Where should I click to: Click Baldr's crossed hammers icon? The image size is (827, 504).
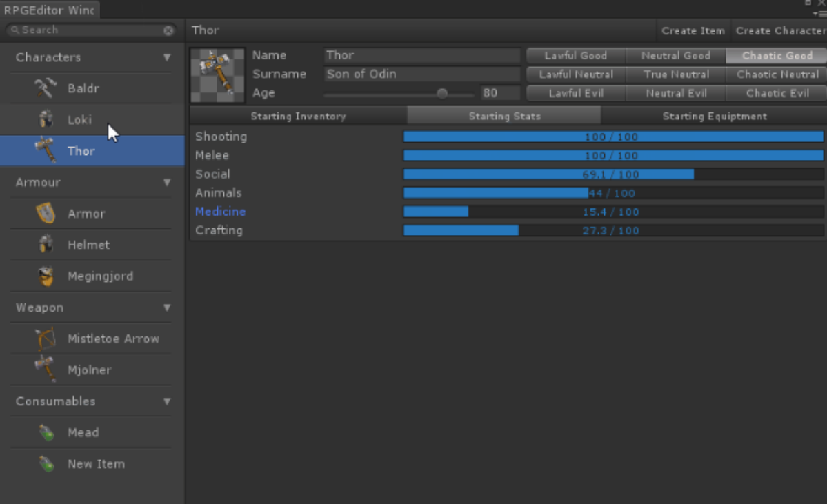[x=46, y=88]
